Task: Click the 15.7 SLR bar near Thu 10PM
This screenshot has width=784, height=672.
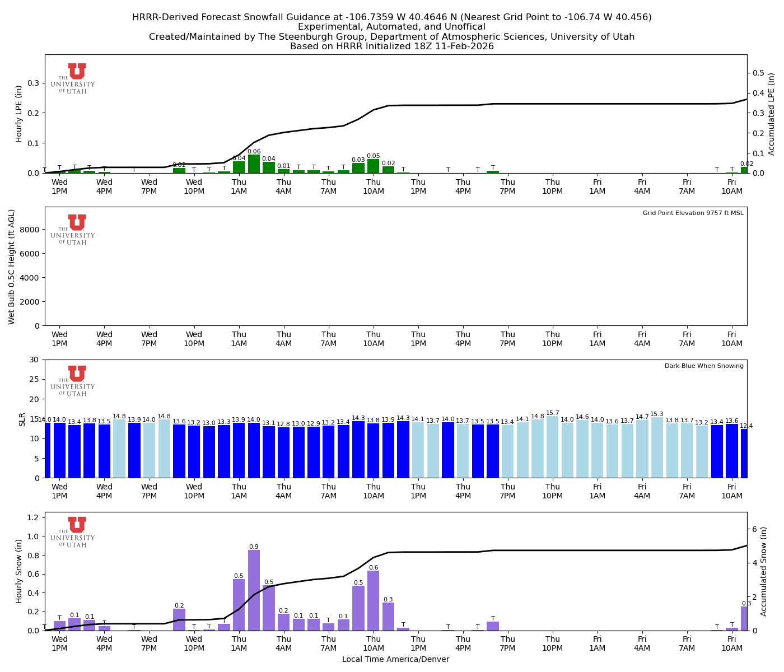Action: pos(554,448)
